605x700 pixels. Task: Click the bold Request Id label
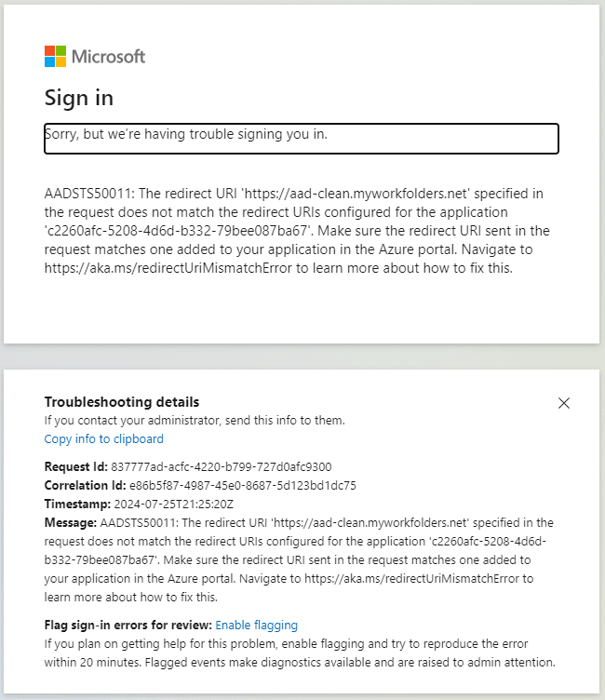(75, 466)
